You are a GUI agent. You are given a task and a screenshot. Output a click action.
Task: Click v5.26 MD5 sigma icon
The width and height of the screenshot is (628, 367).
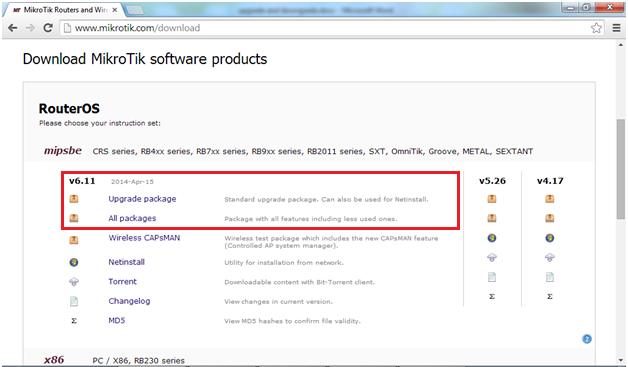(x=492, y=296)
